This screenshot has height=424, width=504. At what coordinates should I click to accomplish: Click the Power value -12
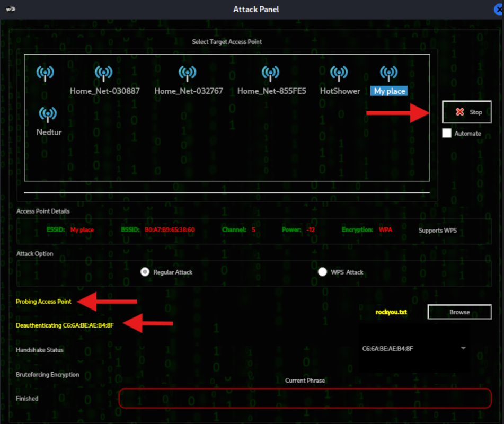point(311,230)
